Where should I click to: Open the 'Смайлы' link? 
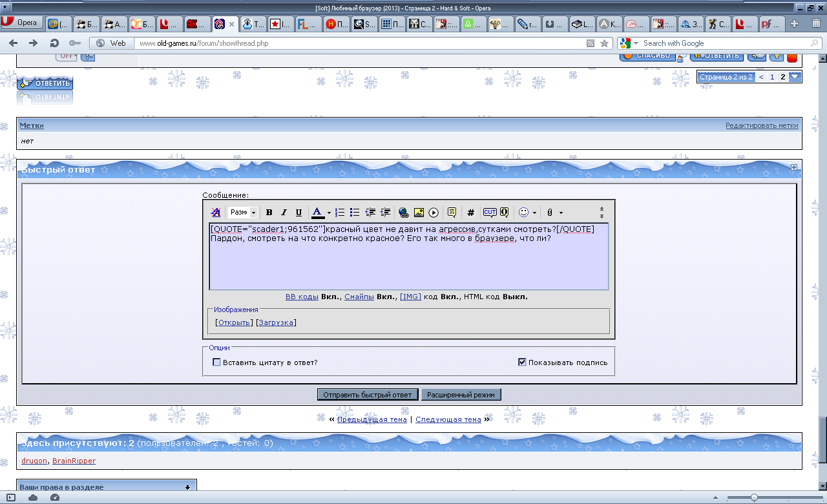coord(359,297)
